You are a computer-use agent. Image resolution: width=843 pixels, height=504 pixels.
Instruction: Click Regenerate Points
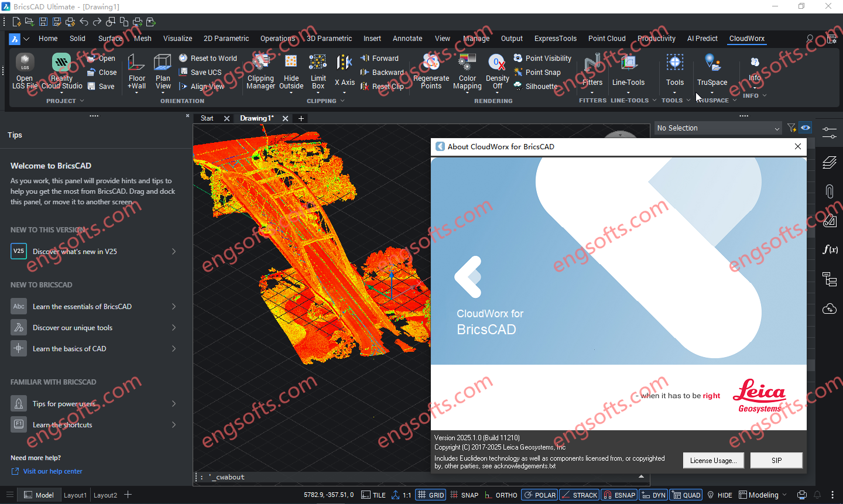[431, 71]
